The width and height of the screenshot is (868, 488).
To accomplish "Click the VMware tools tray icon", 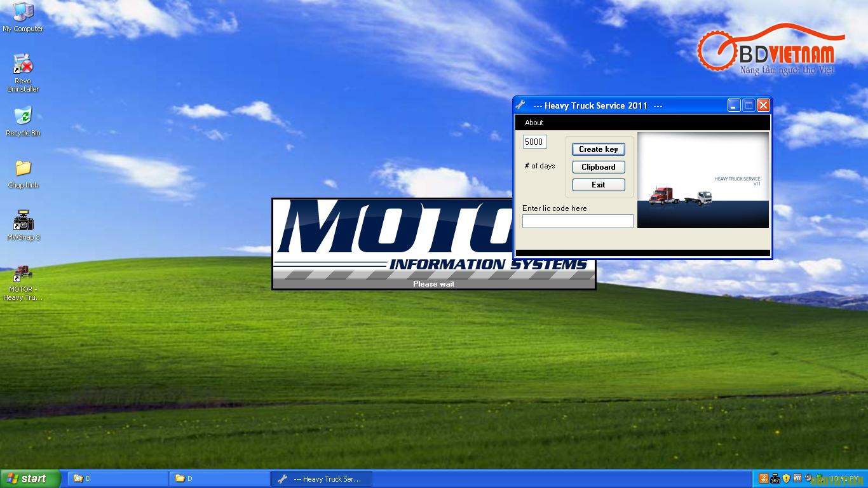I will coord(797,478).
